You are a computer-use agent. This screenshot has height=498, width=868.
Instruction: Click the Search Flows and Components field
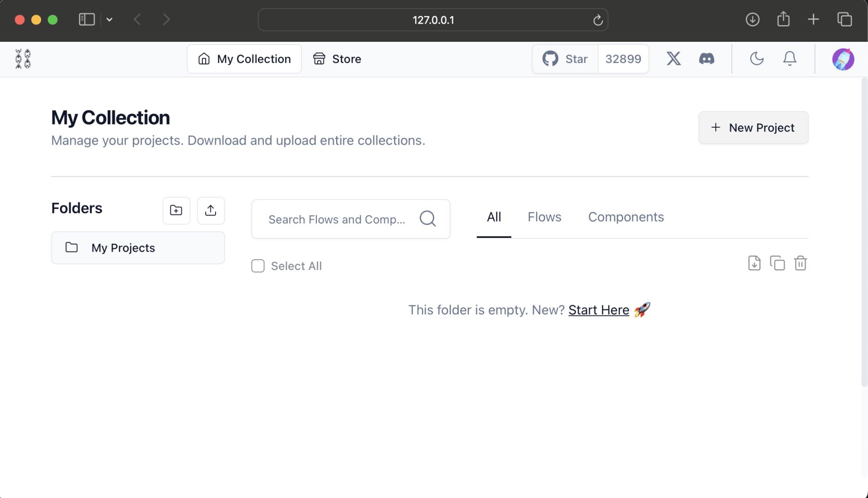click(337, 219)
